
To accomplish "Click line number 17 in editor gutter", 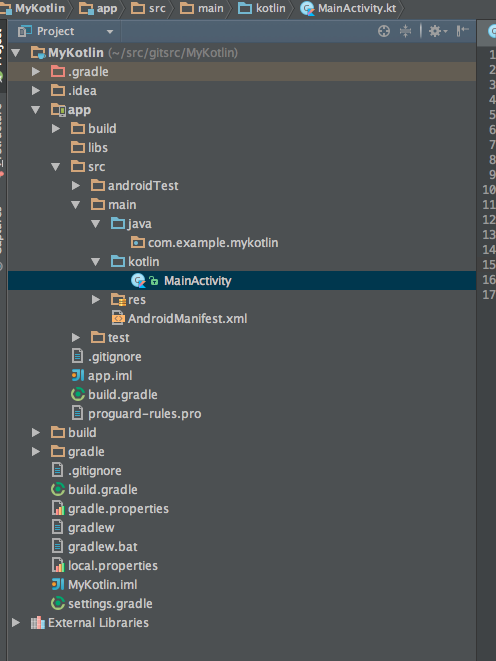I will tap(489, 295).
